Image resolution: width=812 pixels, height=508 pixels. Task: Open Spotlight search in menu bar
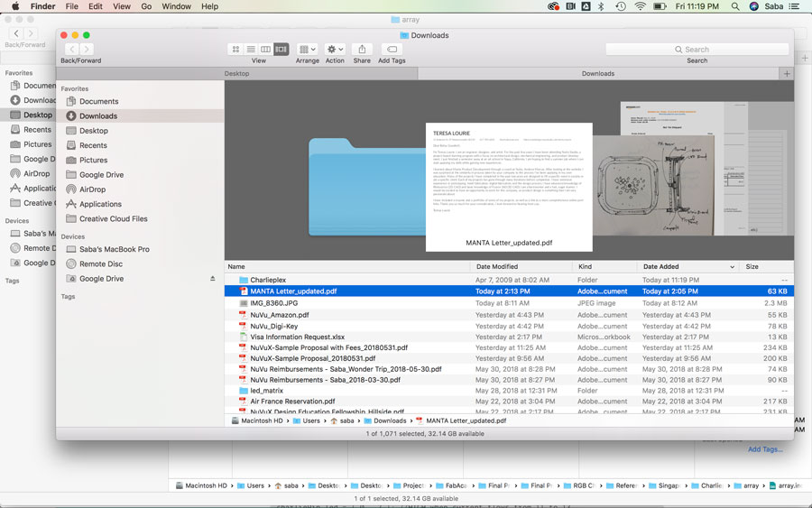[735, 6]
